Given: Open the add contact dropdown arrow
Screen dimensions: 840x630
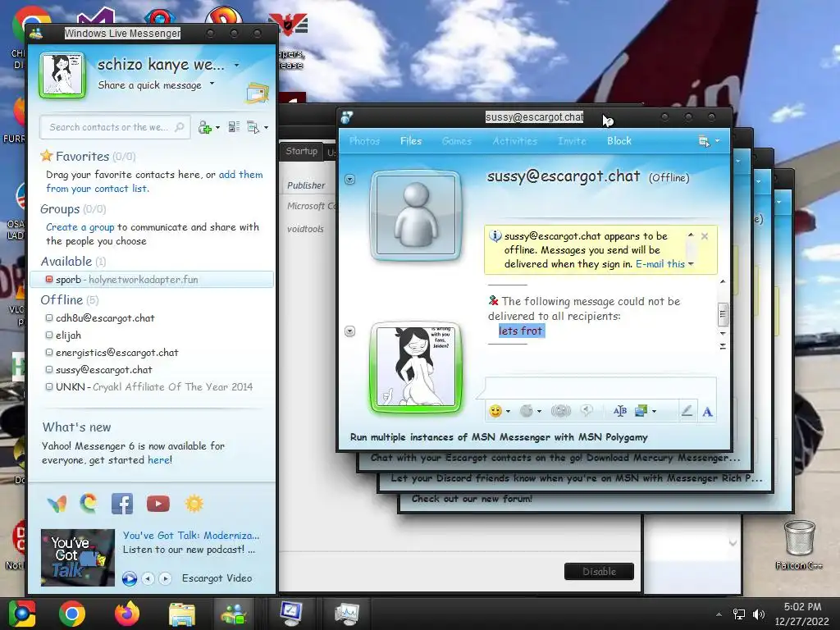Looking at the screenshot, I should click(217, 128).
